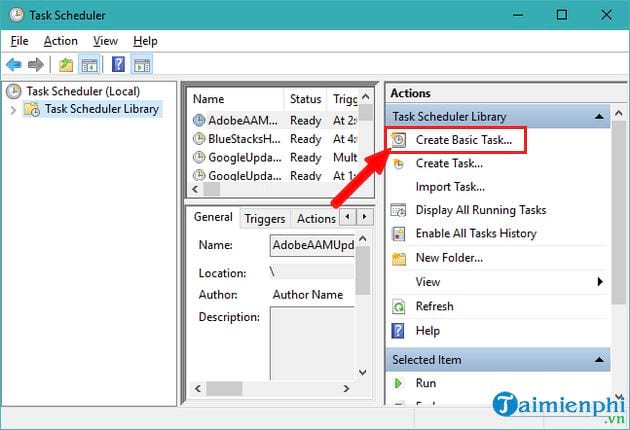This screenshot has height=430, width=630.
Task: Switch to the Triggers tab
Action: click(265, 219)
